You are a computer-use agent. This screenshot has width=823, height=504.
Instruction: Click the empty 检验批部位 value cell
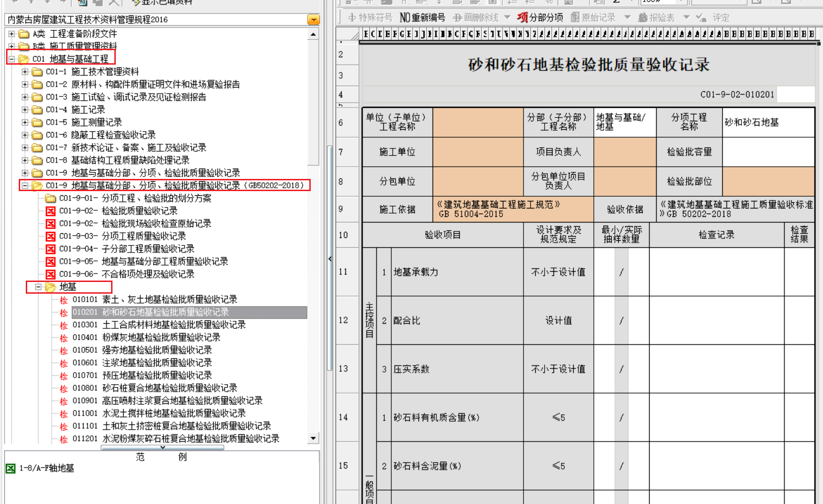coord(768,181)
